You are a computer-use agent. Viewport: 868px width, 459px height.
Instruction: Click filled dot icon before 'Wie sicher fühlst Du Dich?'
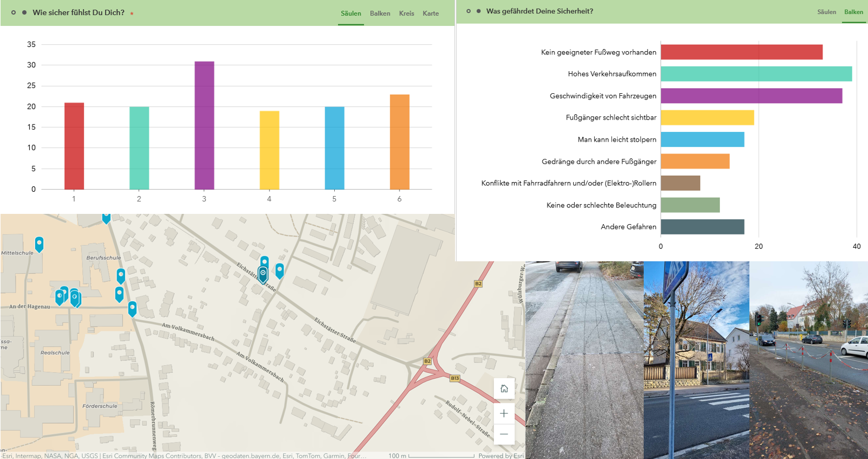(24, 12)
